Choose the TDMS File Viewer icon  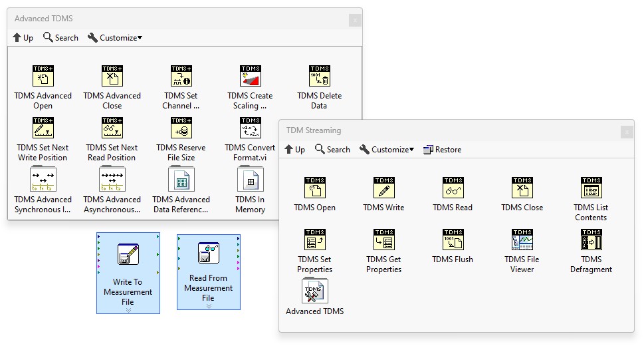(x=522, y=240)
